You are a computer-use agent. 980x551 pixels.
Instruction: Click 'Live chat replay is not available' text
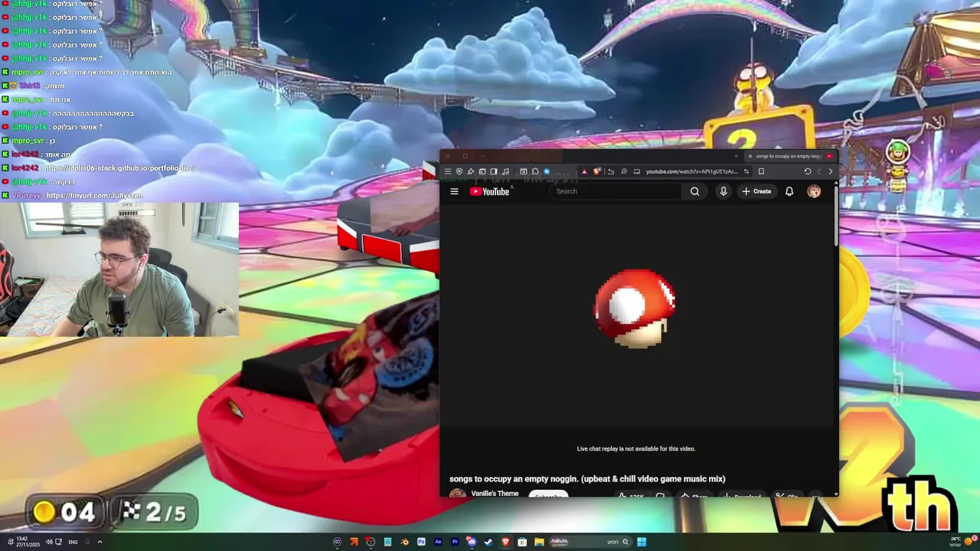point(636,448)
